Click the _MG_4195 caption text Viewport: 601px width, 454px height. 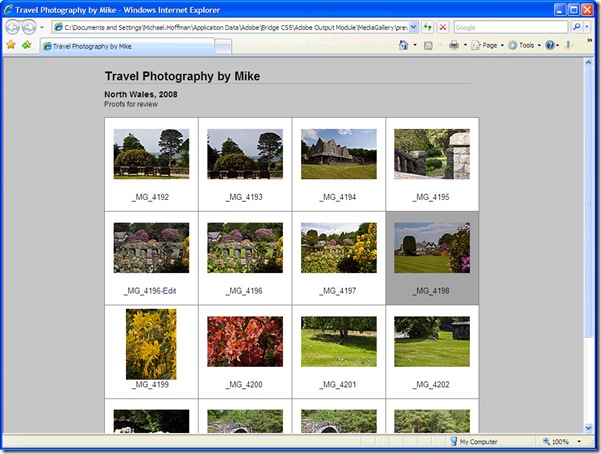click(x=431, y=197)
